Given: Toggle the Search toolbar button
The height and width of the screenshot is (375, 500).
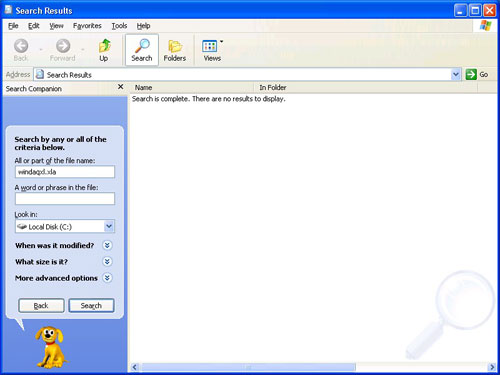Looking at the screenshot, I should tap(142, 50).
